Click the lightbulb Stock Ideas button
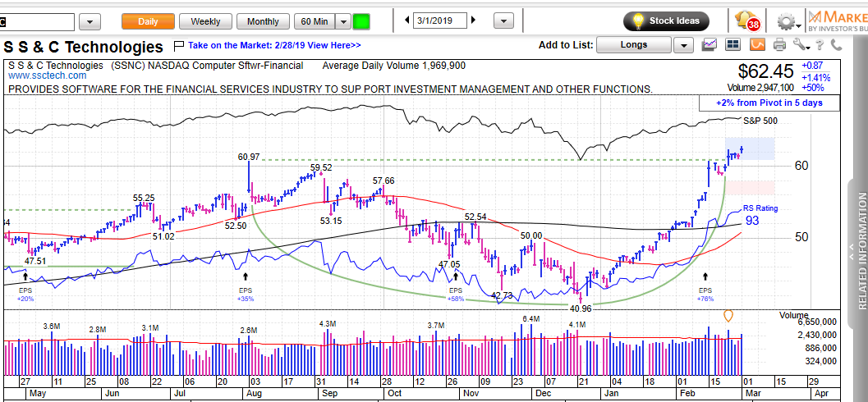Image resolution: width=868 pixels, height=402 pixels. [x=666, y=21]
